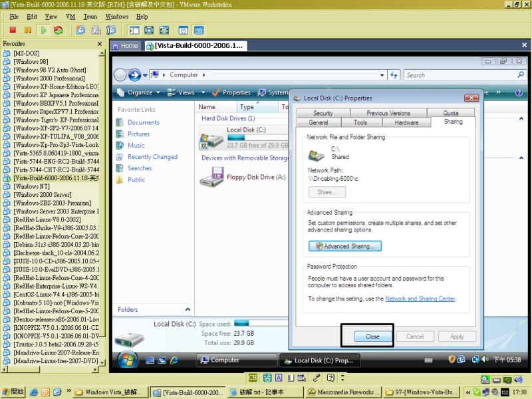Click the Advanced Sharing button
Screen dimensions: 532x399
345,246
